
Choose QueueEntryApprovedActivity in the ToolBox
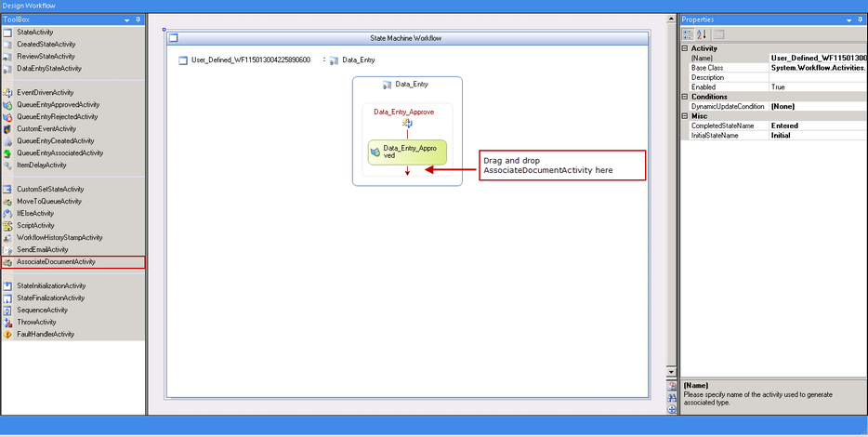(x=58, y=105)
